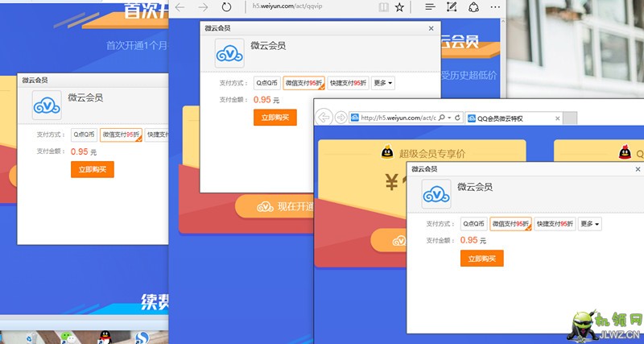Open the Edge more actions menu
The height and width of the screenshot is (344, 644).
[495, 7]
